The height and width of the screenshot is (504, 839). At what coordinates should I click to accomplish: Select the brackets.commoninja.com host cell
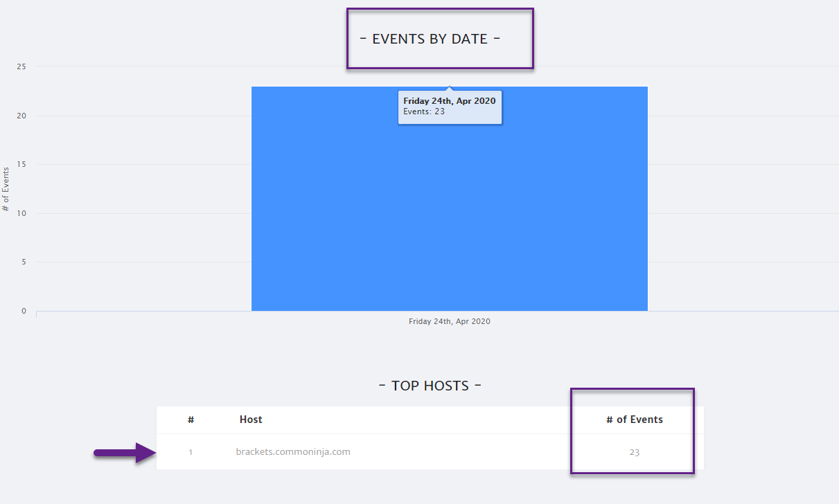pyautogui.click(x=293, y=452)
